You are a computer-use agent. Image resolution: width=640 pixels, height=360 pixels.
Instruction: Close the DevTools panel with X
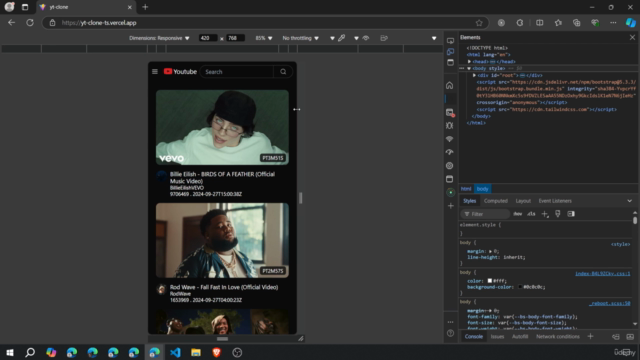(x=632, y=37)
